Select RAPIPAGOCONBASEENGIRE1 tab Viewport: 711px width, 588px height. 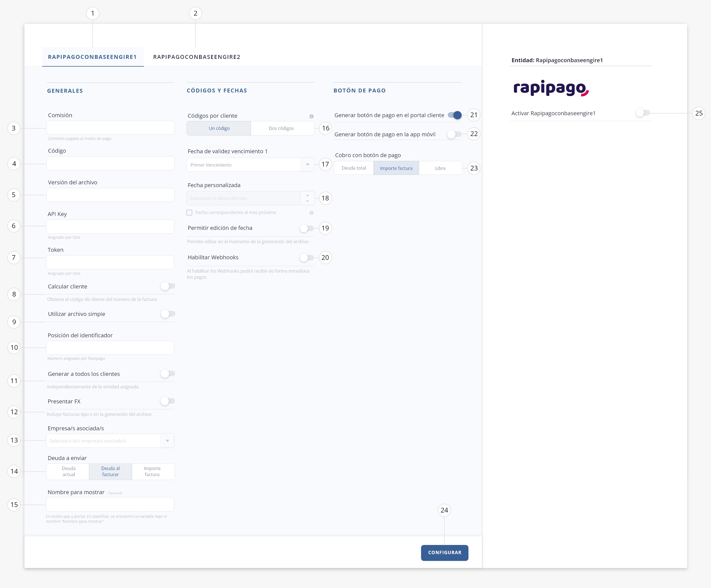[92, 57]
